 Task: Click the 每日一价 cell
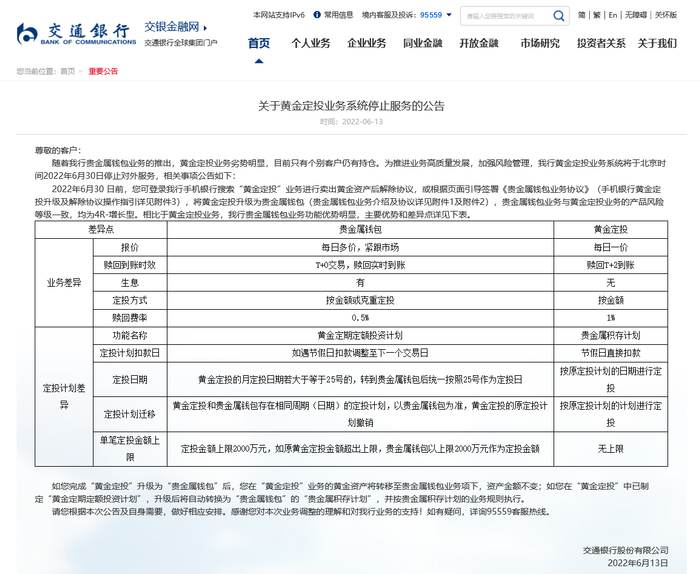click(x=611, y=247)
